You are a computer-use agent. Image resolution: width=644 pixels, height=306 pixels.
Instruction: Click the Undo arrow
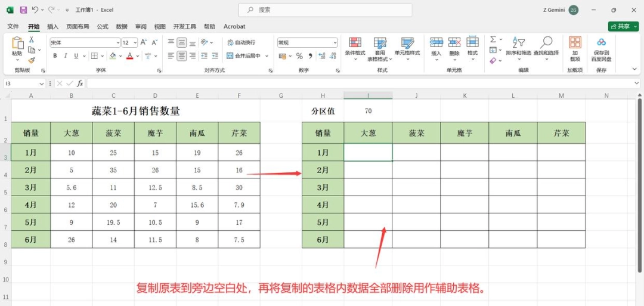click(35, 10)
